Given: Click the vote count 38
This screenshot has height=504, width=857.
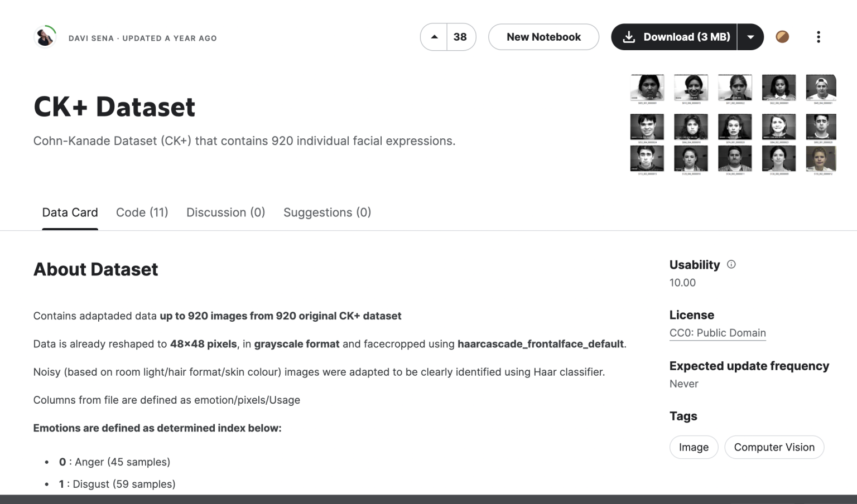Looking at the screenshot, I should pos(460,37).
